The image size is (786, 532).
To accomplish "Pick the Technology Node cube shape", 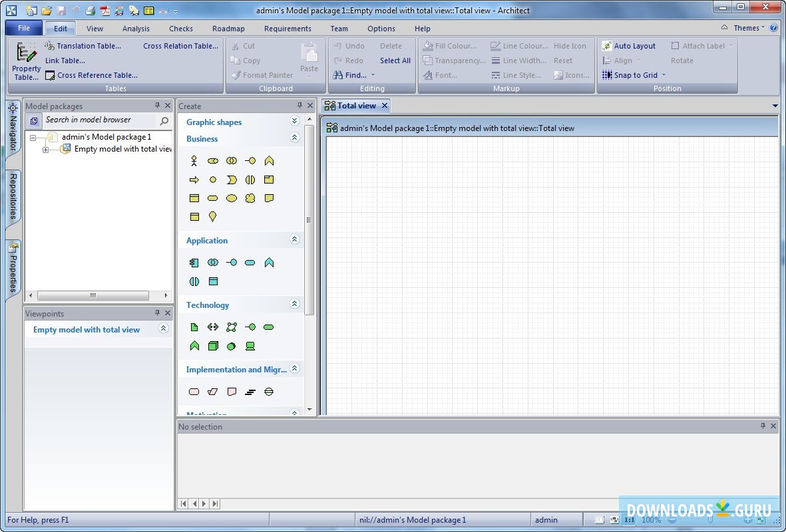I will (213, 346).
